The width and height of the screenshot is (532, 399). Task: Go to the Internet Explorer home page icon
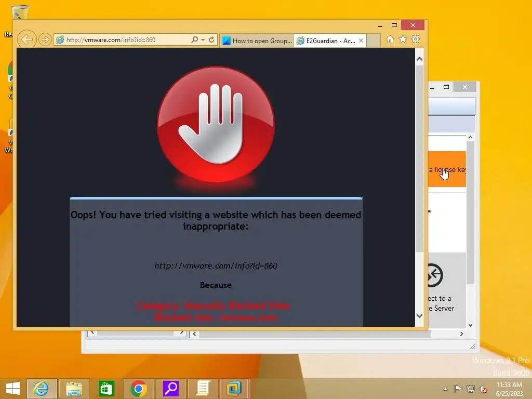[x=390, y=39]
